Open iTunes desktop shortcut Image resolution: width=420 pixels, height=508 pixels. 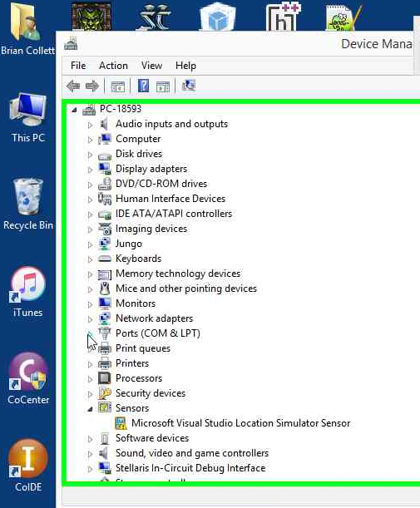(x=28, y=292)
